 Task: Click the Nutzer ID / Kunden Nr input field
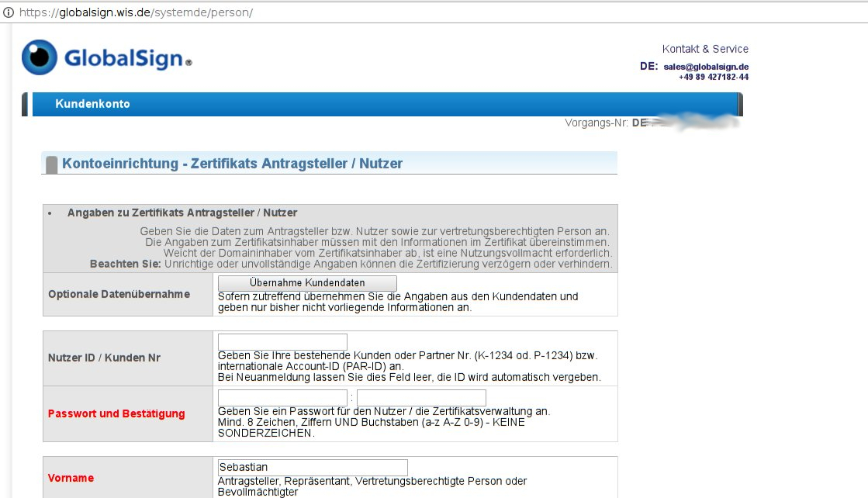[x=282, y=341]
